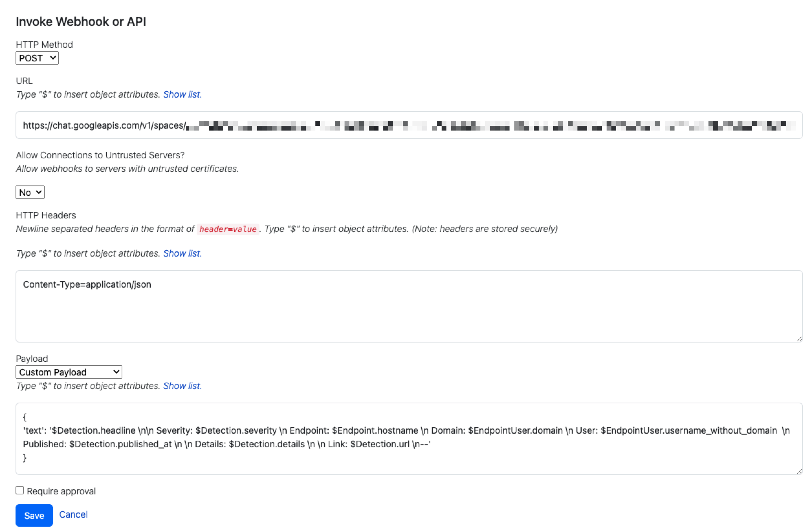Image resolution: width=812 pixels, height=528 pixels.
Task: Click inside the custom payload JSON textarea
Action: coord(409,439)
